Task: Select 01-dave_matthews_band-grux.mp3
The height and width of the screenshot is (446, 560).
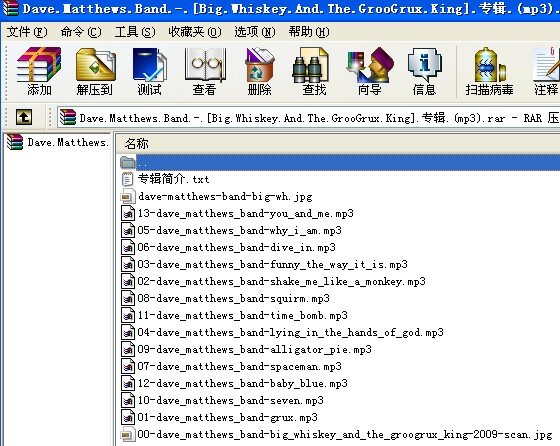Action: tap(228, 417)
